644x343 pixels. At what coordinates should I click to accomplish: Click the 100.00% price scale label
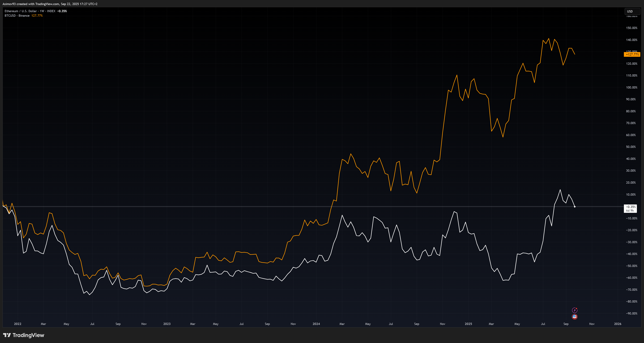(632, 87)
